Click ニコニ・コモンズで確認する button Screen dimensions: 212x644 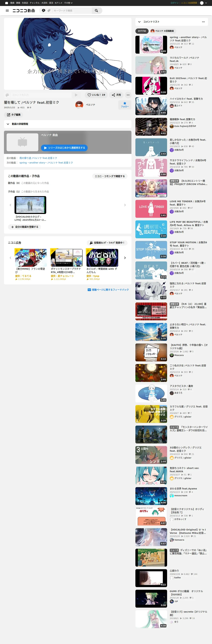110,176
